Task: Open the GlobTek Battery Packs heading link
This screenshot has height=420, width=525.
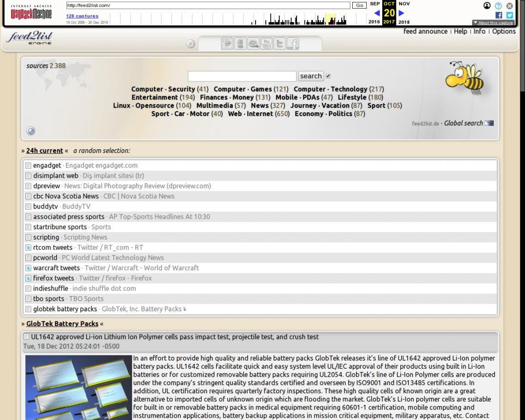Action: click(62, 324)
